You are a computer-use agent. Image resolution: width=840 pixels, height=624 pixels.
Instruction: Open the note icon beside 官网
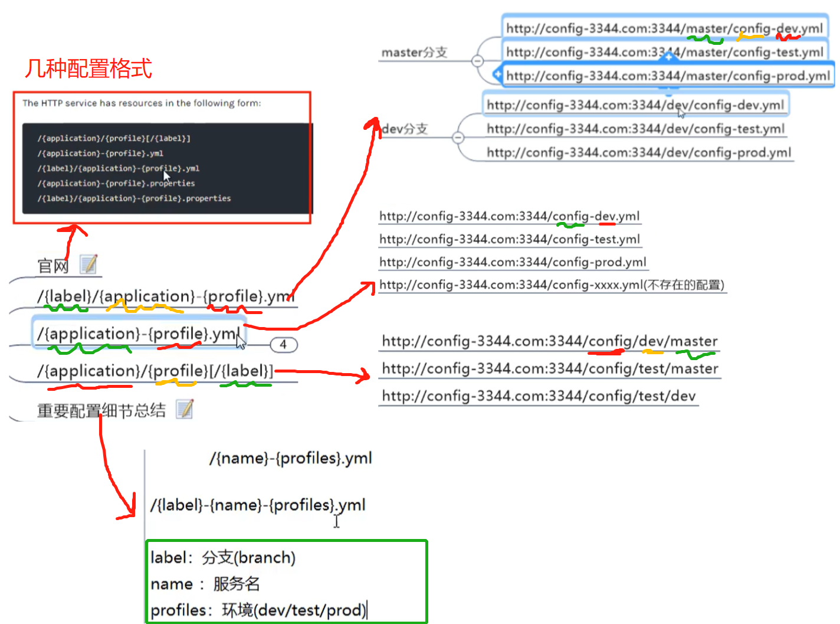coord(88,264)
